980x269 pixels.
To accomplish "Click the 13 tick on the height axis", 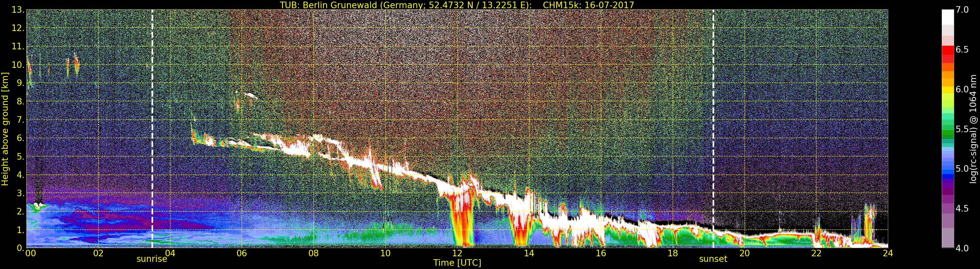I will [18, 10].
